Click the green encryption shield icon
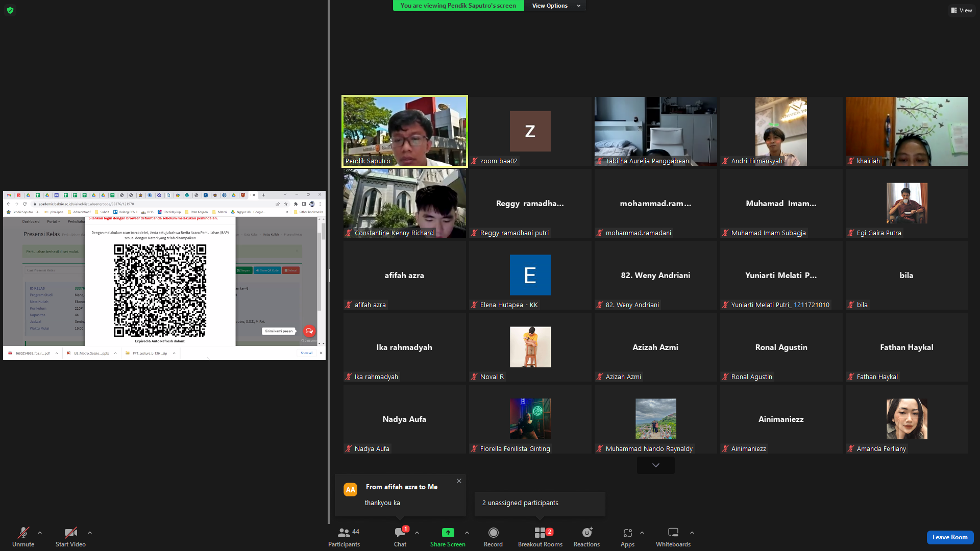This screenshot has height=551, width=980. tap(10, 10)
